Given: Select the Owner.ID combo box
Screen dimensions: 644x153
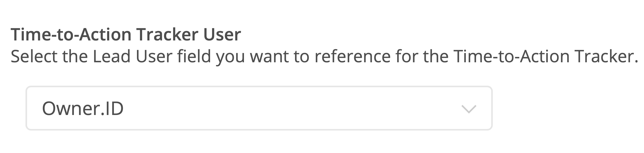Looking at the screenshot, I should click(x=259, y=108).
